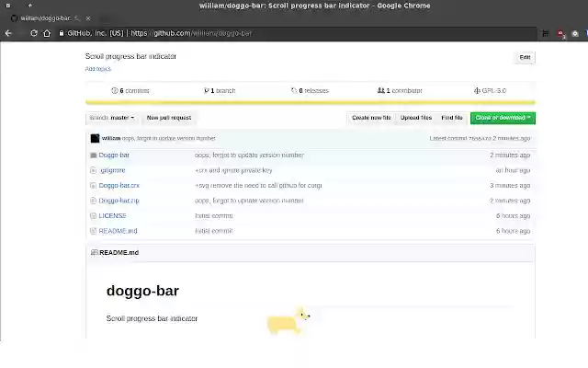
Task: Open Doggo-bar folder's commit message link
Action: [x=249, y=155]
